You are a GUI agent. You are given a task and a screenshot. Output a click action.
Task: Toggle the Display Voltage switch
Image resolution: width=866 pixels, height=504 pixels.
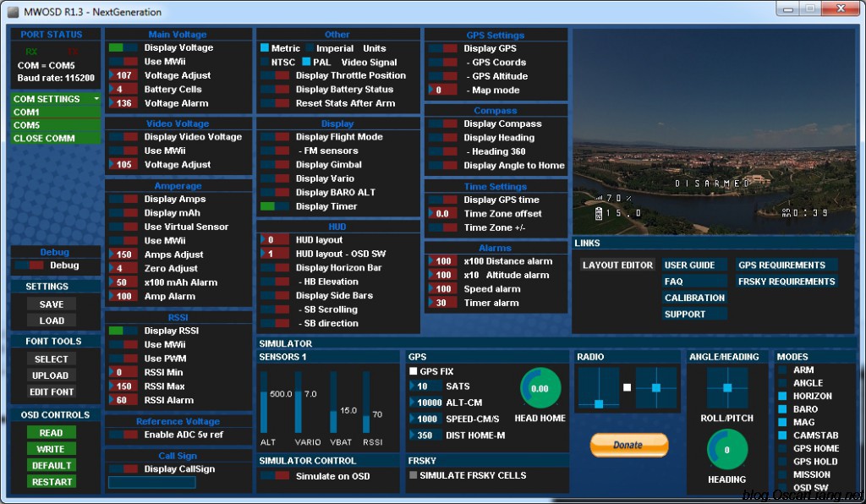[123, 48]
